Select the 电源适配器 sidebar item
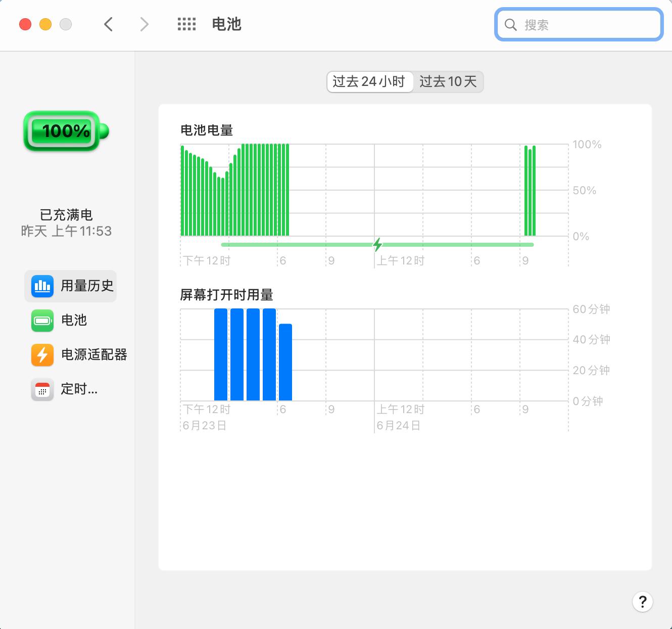The width and height of the screenshot is (672, 629). tap(78, 355)
